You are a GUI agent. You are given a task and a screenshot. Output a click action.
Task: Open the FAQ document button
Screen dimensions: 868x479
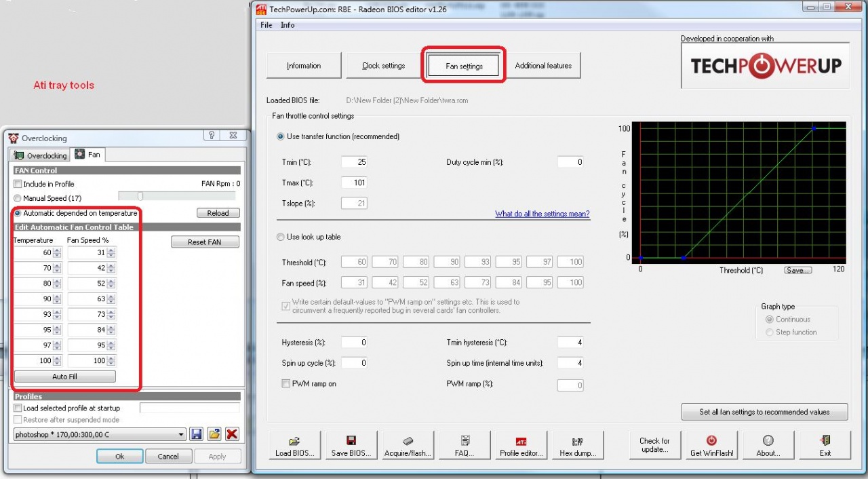click(x=465, y=445)
